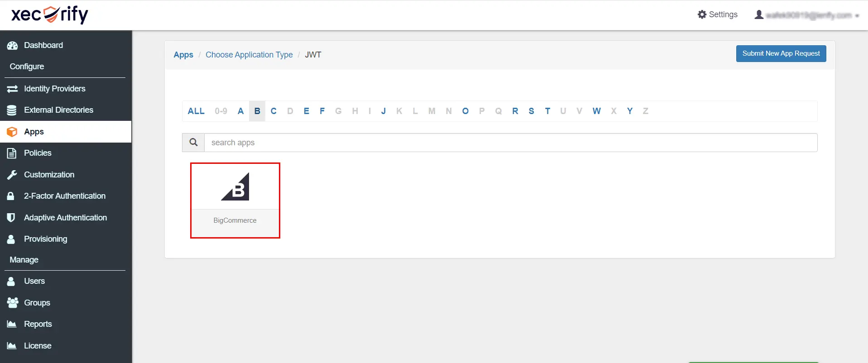This screenshot has height=363, width=868.
Task: Open License page
Action: pos(38,346)
